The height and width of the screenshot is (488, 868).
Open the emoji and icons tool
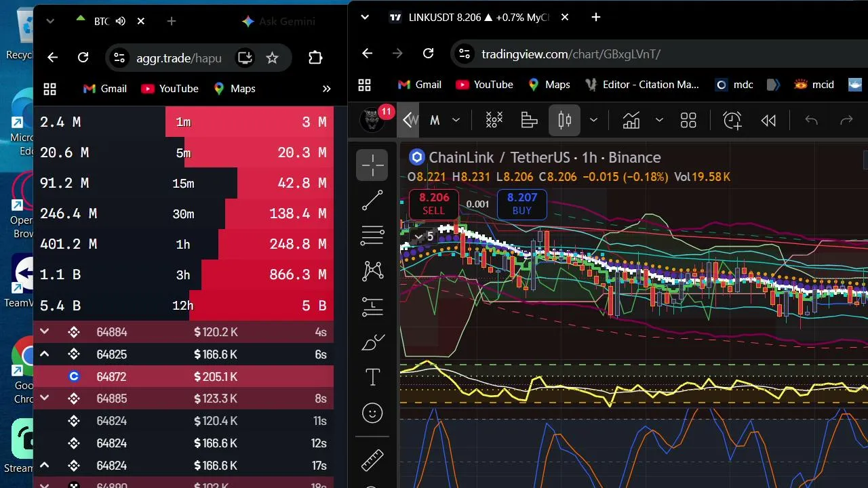(373, 413)
